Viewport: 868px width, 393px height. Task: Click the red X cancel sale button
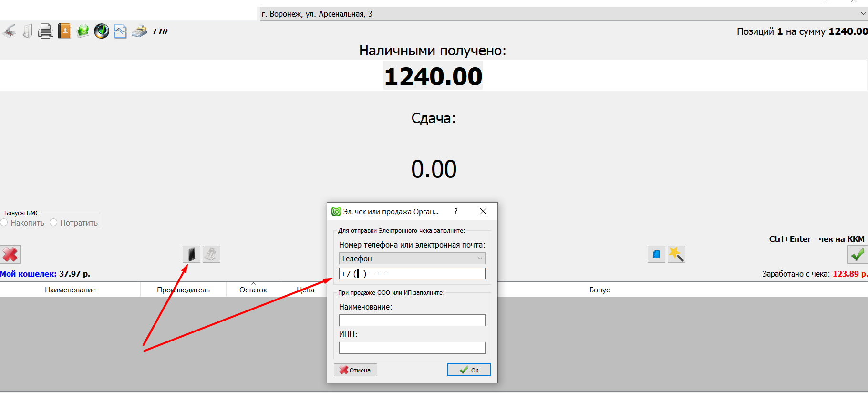[x=10, y=254]
